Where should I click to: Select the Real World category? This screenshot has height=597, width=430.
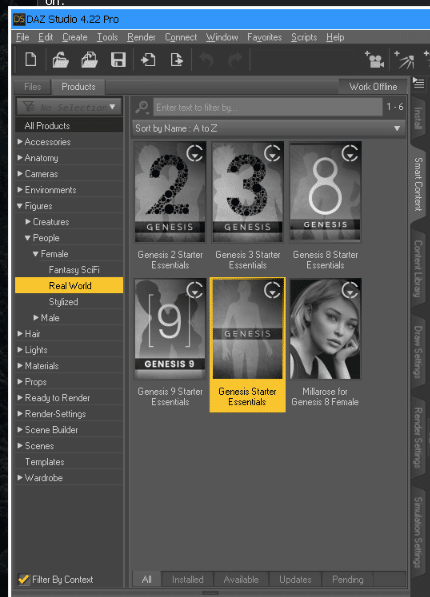[69, 286]
